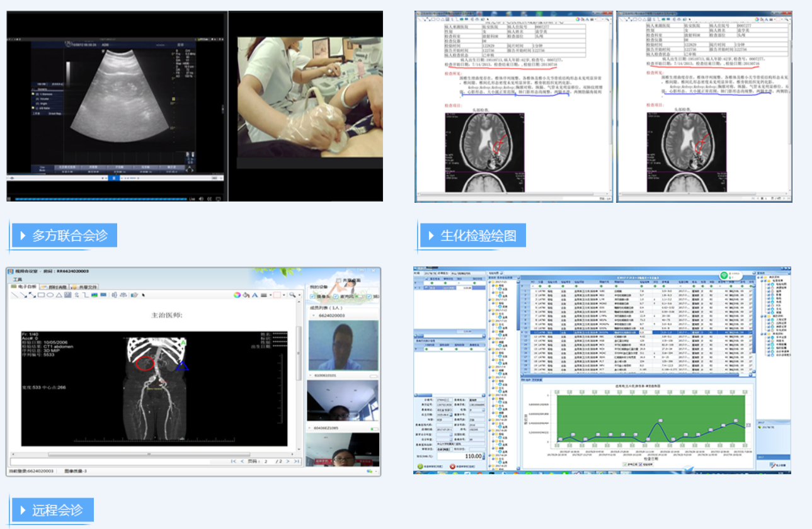The height and width of the screenshot is (529, 812).
Task: Select the text 'A' tool in whiteboard toolbar
Action: (x=254, y=295)
